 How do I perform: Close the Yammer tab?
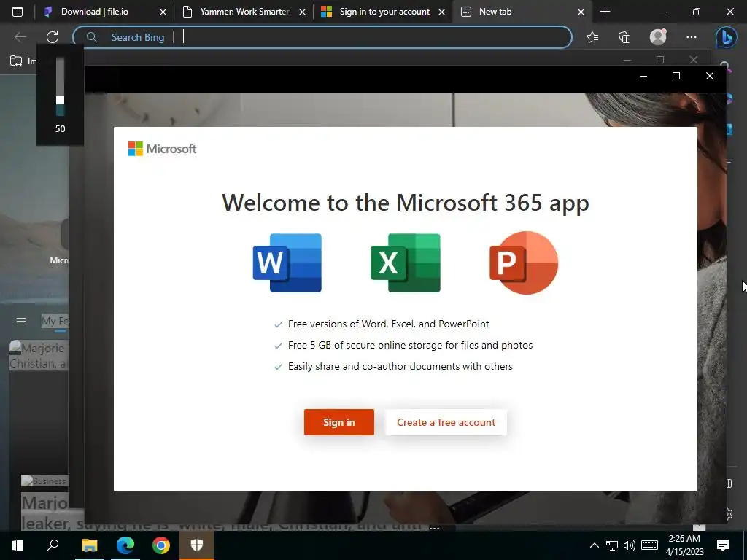[302, 12]
